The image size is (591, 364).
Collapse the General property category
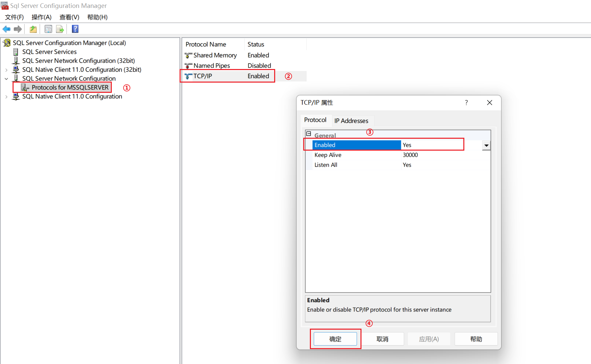click(309, 134)
